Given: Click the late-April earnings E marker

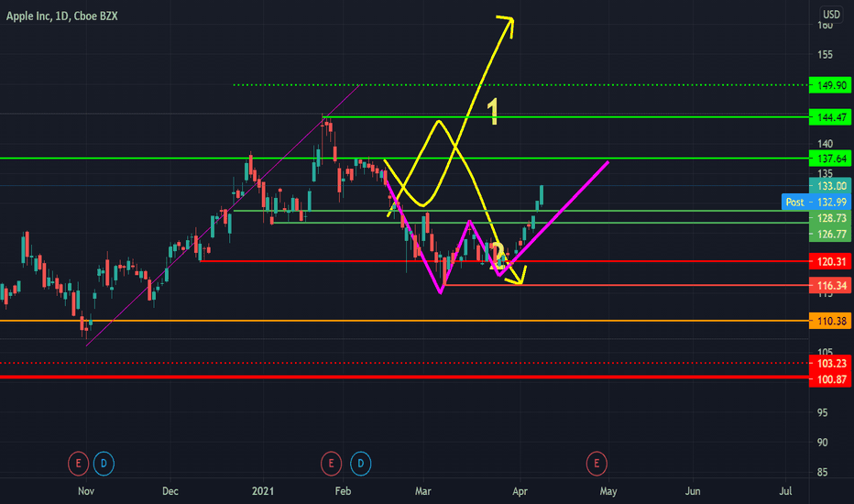Looking at the screenshot, I should [597, 464].
